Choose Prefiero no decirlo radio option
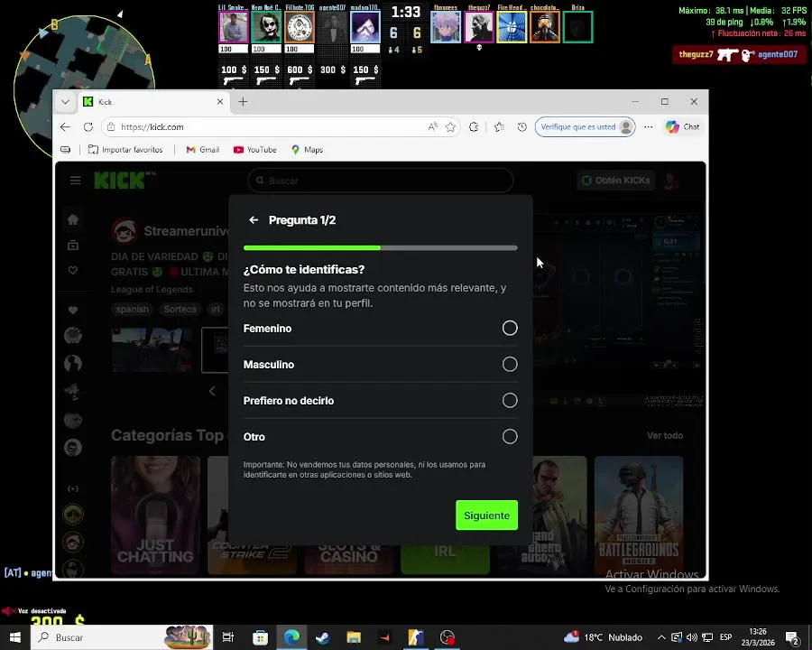812x650 pixels. tap(510, 400)
